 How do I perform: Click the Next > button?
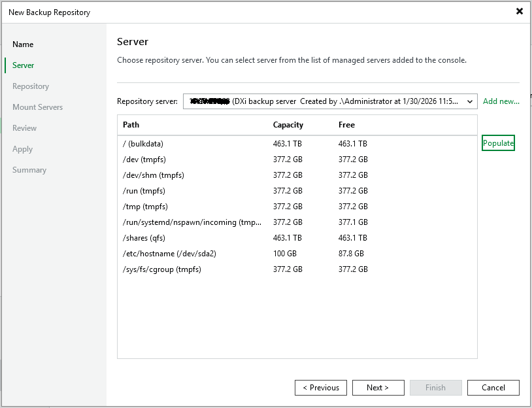click(x=378, y=388)
